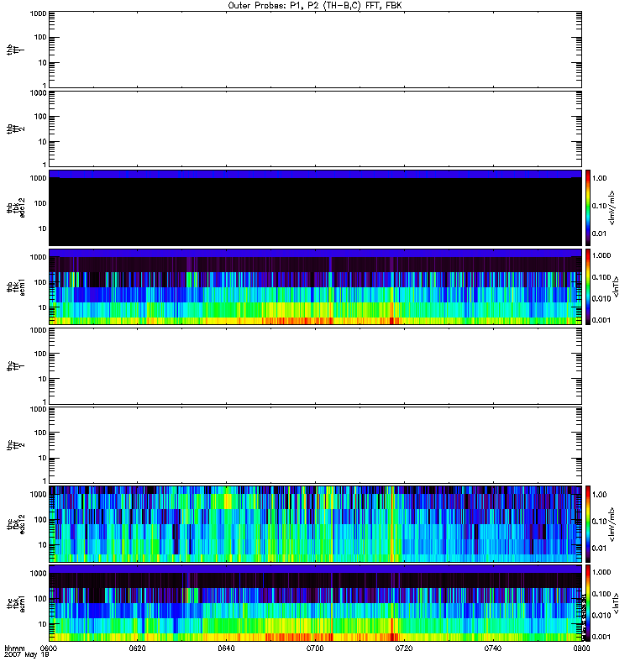The image size is (630, 672).
Task: Select the empty thc fff 2 panel
Action: 314,444
